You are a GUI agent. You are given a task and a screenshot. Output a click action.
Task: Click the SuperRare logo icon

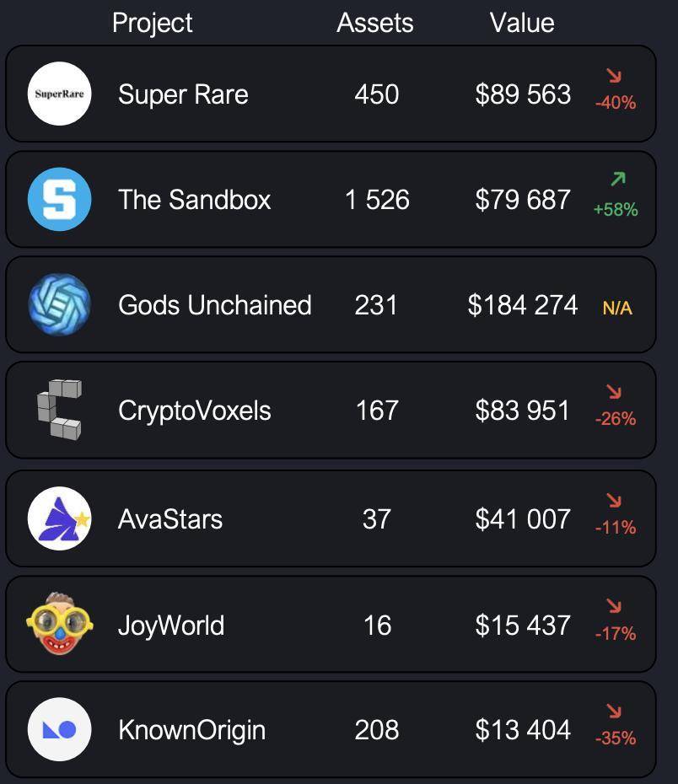point(59,94)
